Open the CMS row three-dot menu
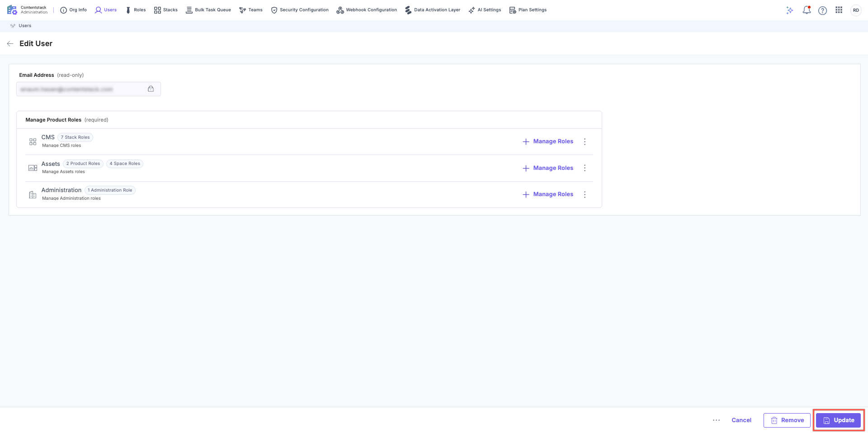 [585, 142]
